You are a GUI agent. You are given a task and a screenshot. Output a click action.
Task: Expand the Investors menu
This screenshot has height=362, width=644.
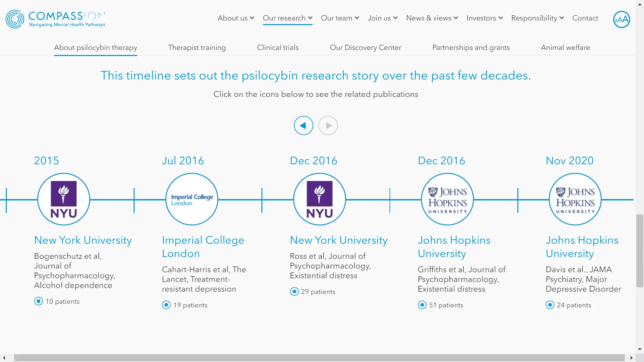click(485, 18)
